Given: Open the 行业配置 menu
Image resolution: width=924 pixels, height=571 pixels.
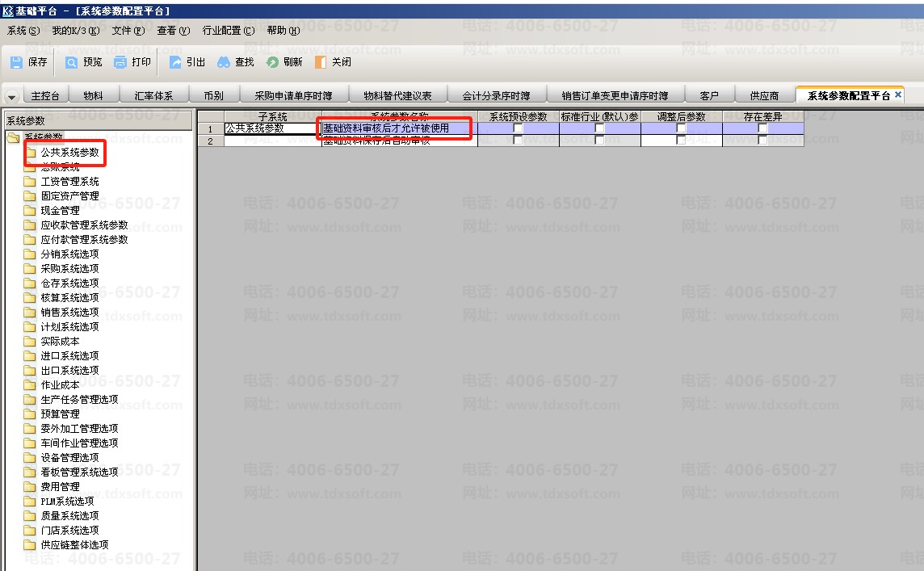Looking at the screenshot, I should (228, 31).
